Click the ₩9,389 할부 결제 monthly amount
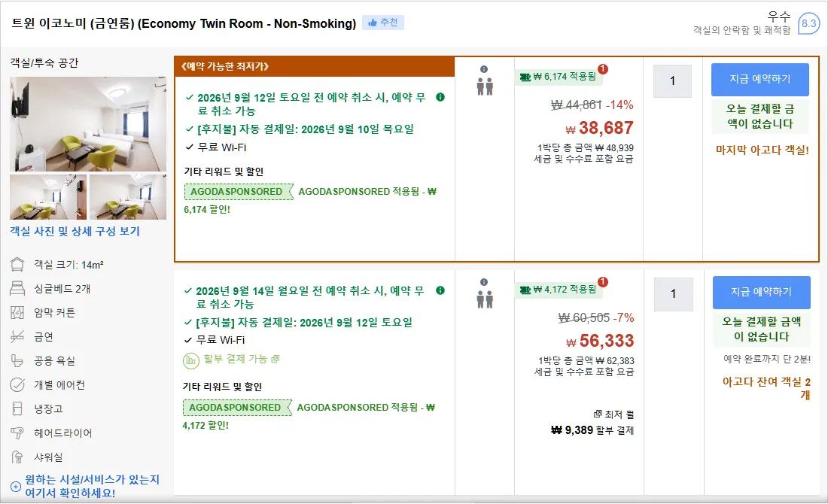Viewport: 828px width, 504px height. click(592, 430)
